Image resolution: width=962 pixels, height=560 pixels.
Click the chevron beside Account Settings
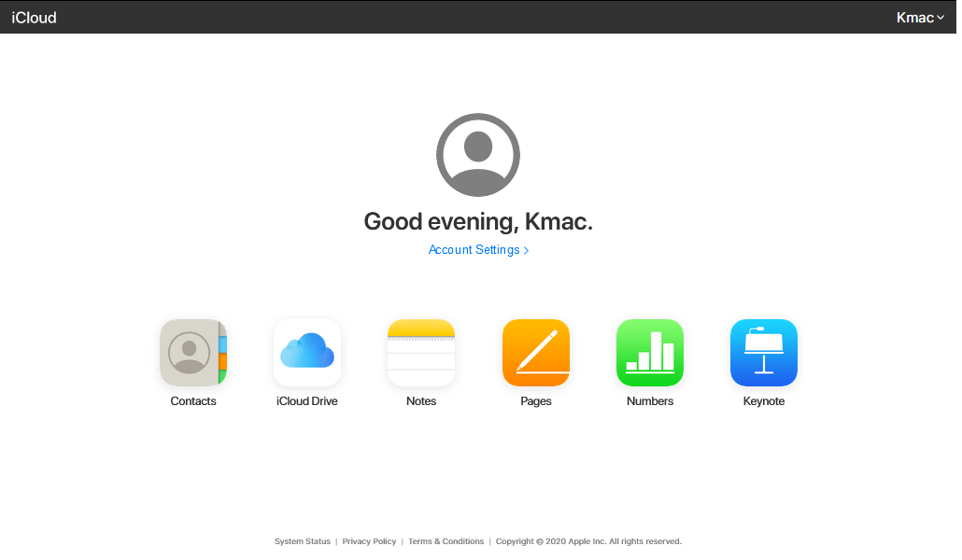tap(527, 249)
